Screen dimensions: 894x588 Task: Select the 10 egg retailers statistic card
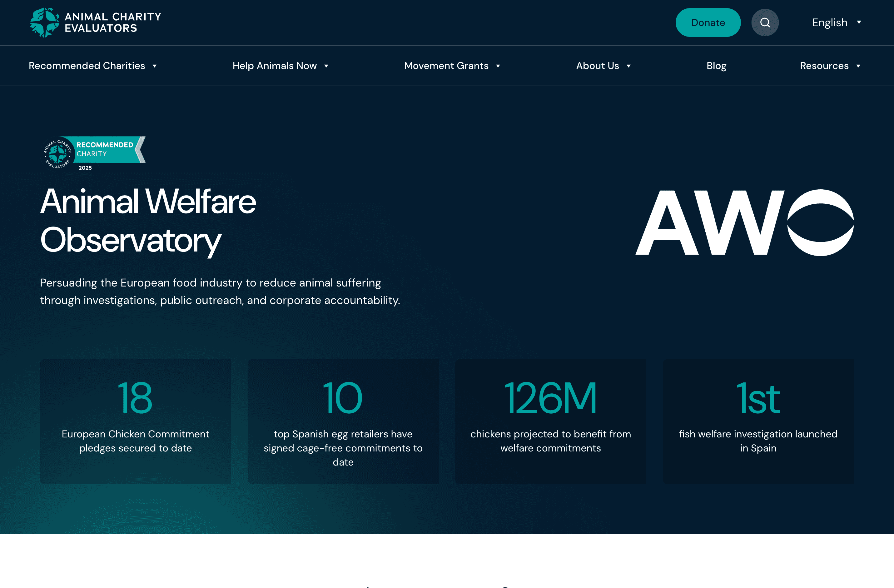click(x=343, y=421)
